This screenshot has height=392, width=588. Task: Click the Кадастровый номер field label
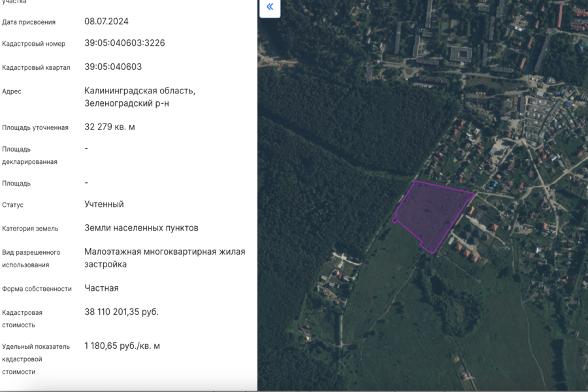pyautogui.click(x=33, y=44)
